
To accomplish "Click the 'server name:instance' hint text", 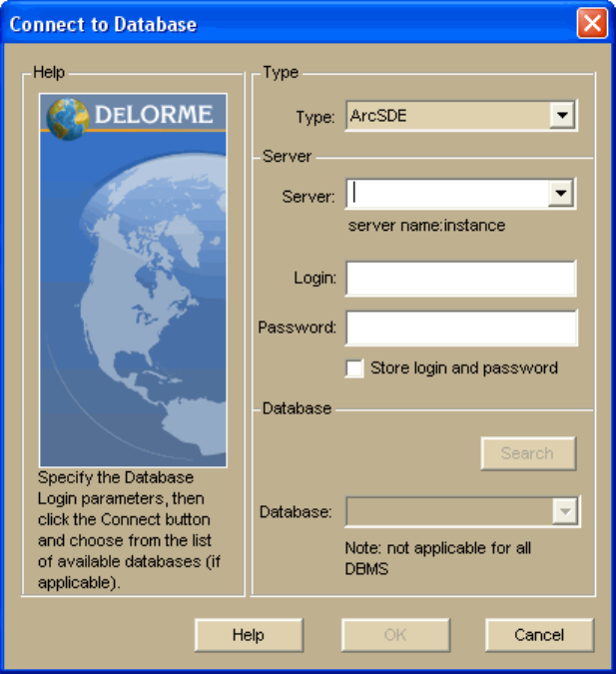I will pyautogui.click(x=426, y=226).
